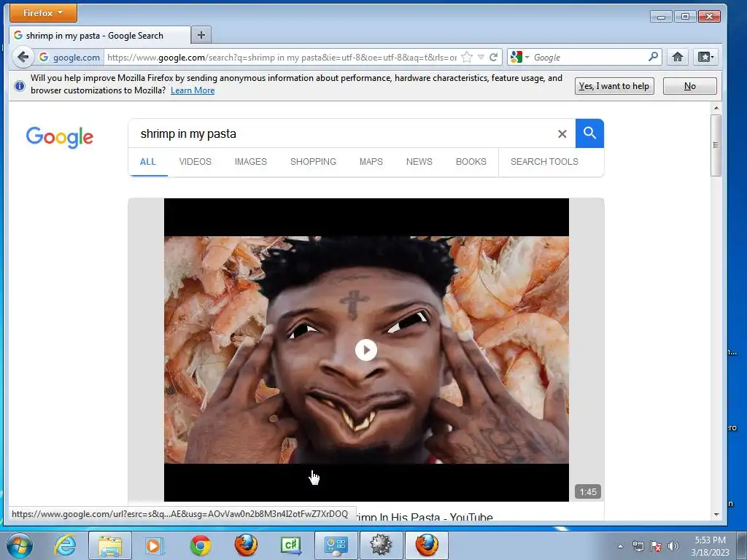Open the C# application in taskbar

tap(291, 545)
